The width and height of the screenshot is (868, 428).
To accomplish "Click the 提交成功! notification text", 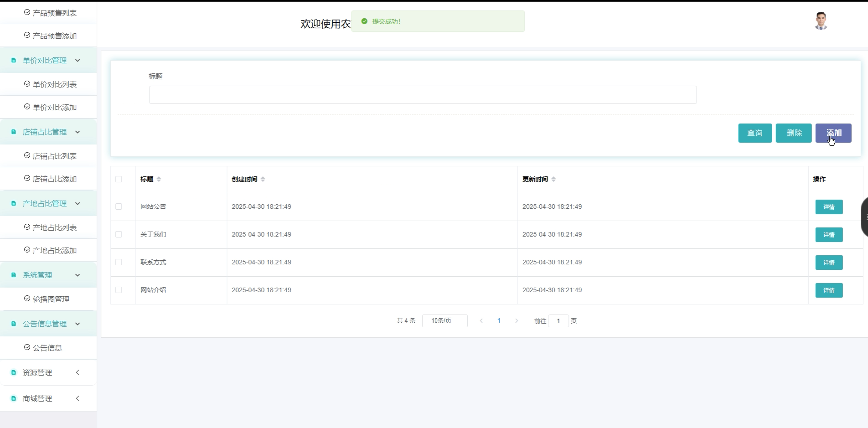I will tap(386, 21).
